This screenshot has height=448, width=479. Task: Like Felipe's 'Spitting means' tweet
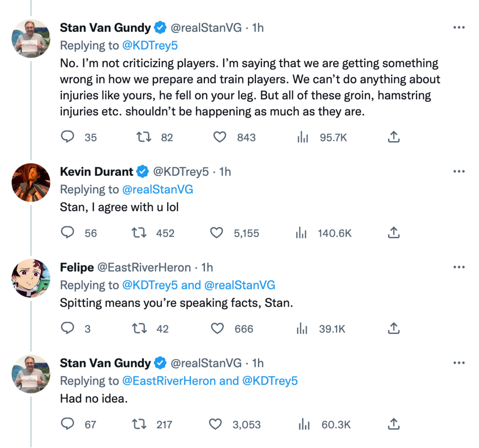217,328
